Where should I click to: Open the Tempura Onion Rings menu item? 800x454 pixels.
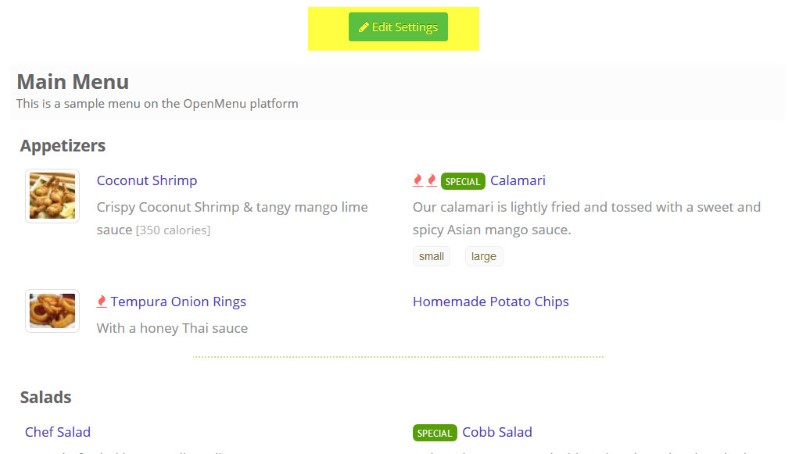(x=178, y=302)
